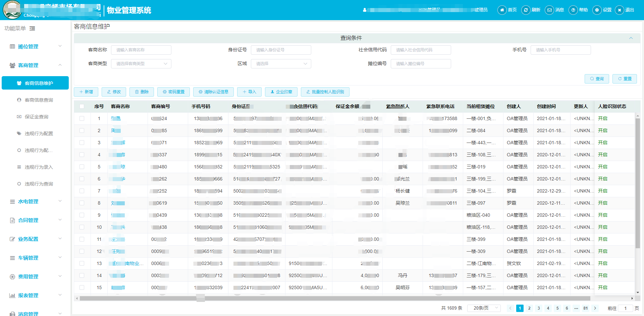Check the checkbox for row 1
This screenshot has width=644, height=316.
(x=82, y=118)
